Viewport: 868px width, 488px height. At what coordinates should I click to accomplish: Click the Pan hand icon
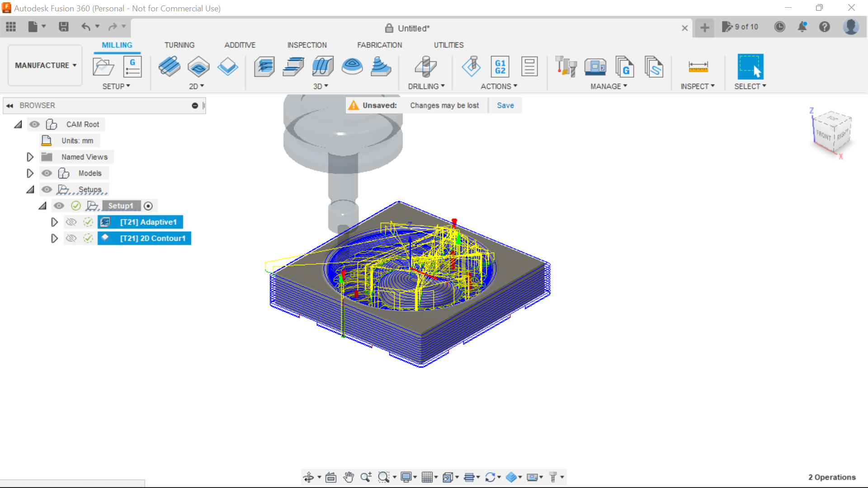(x=349, y=477)
